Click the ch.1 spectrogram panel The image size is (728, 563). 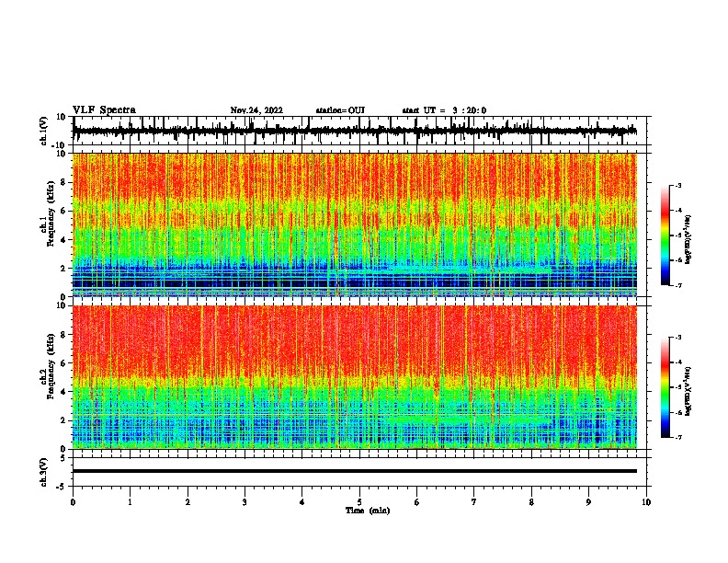[355, 224]
